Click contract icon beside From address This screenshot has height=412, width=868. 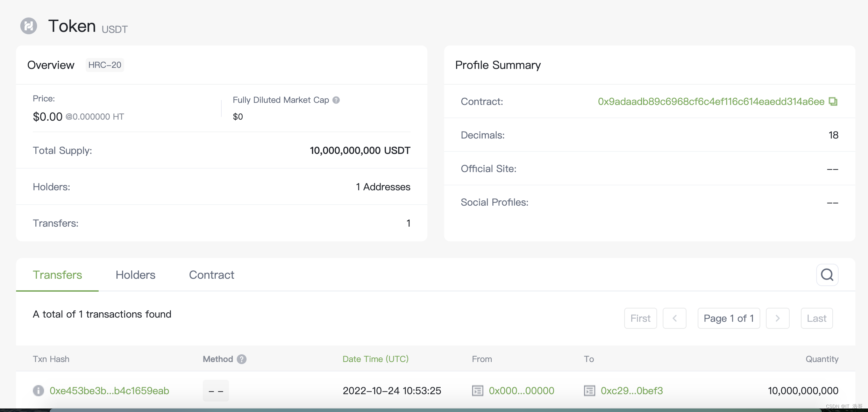tap(477, 390)
